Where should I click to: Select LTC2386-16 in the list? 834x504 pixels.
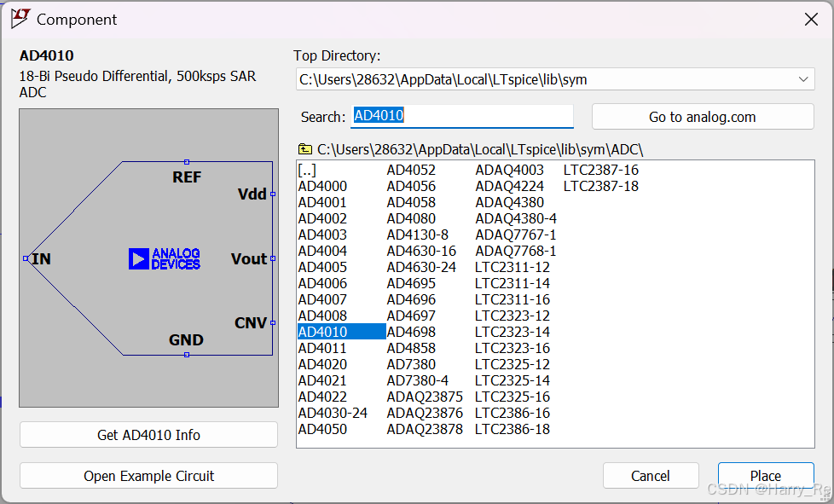(513, 413)
